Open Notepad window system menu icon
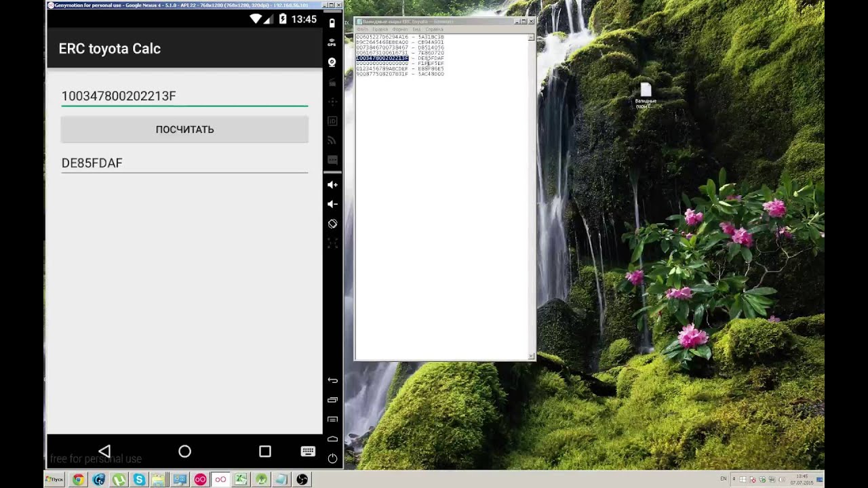The height and width of the screenshot is (488, 868). coord(359,22)
